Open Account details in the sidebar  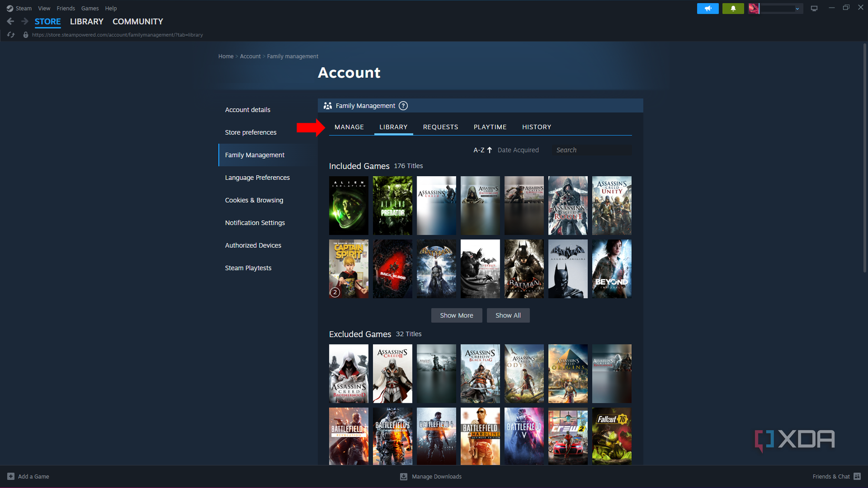tap(248, 109)
